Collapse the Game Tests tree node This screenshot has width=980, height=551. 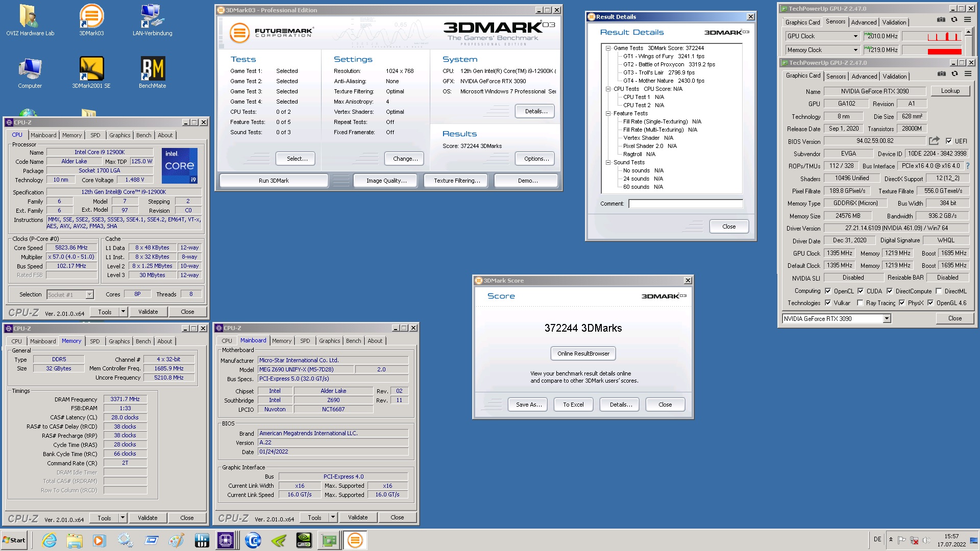[608, 48]
